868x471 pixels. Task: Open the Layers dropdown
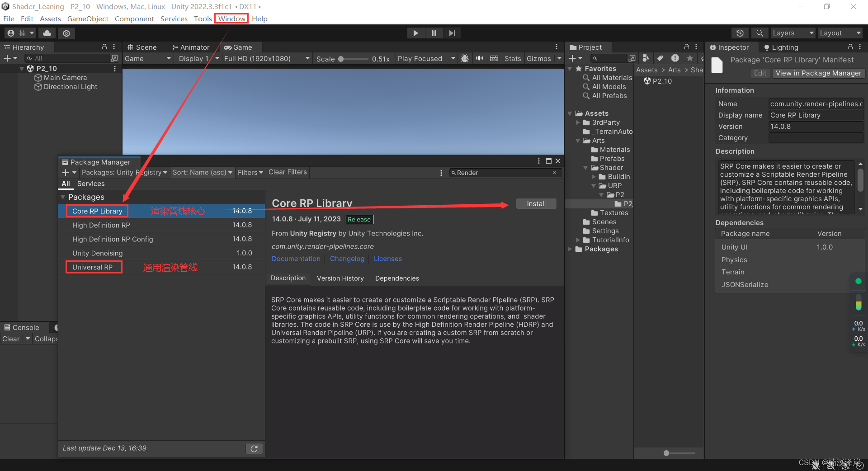coord(793,33)
